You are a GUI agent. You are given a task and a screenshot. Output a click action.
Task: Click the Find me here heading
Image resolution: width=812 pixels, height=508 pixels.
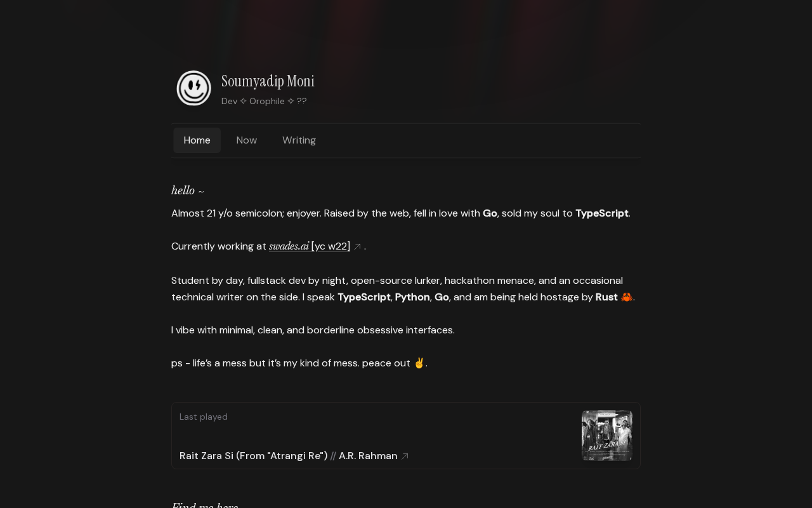[204, 505]
